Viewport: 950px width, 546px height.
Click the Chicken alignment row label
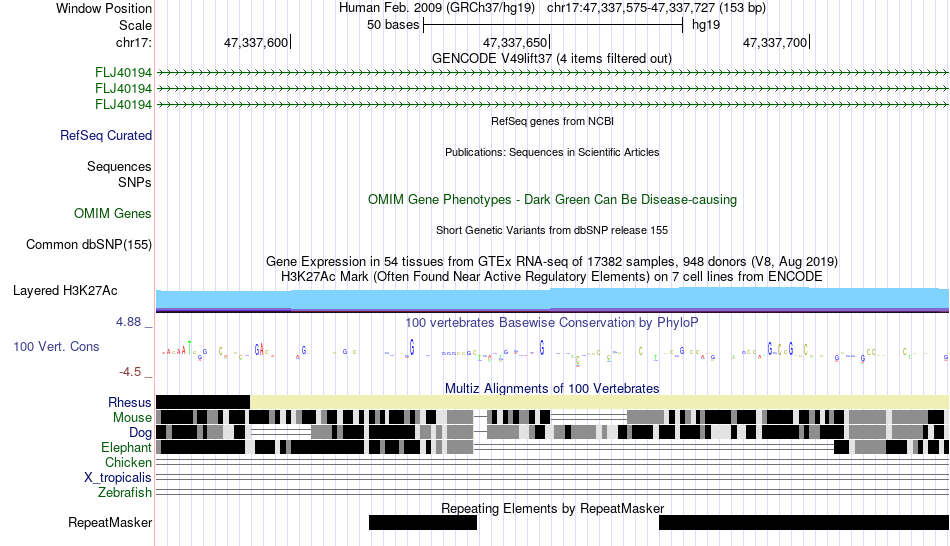coord(128,462)
